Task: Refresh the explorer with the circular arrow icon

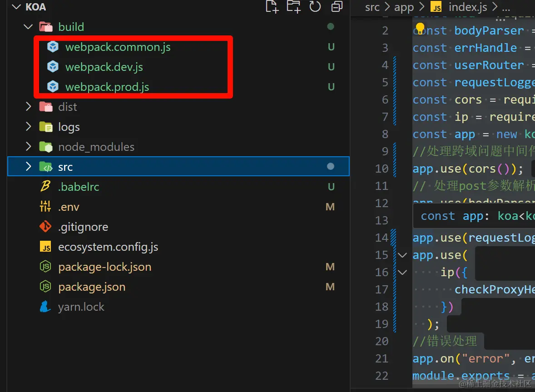Action: (315, 6)
